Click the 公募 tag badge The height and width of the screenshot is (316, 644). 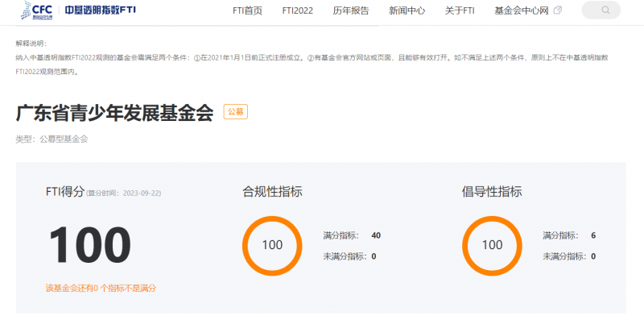tap(235, 111)
